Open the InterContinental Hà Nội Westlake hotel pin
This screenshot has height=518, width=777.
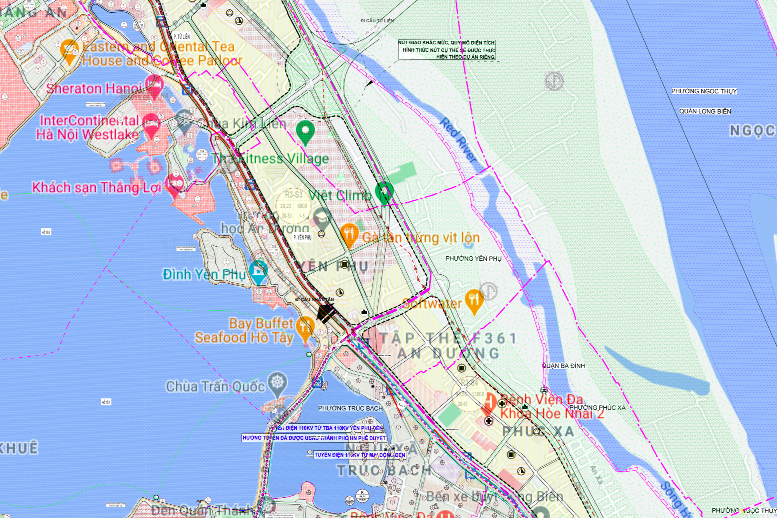(x=151, y=125)
